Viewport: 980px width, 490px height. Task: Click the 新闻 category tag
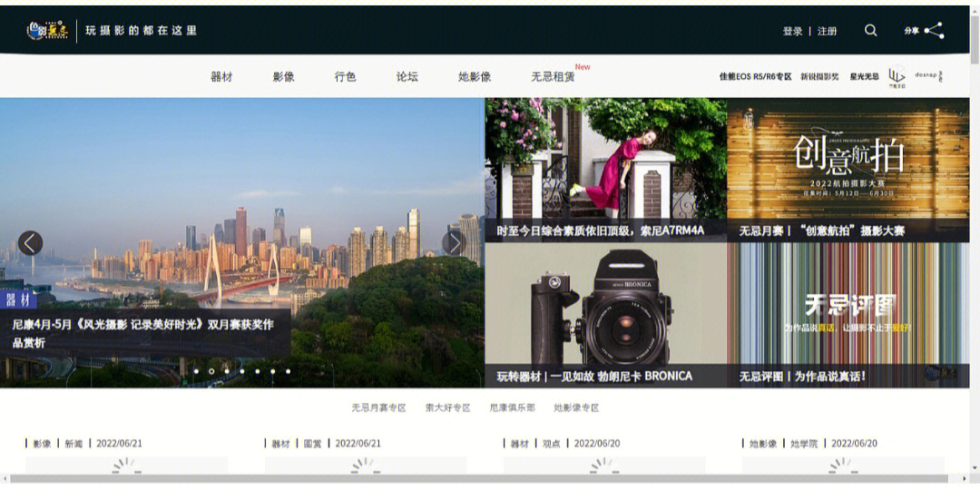click(x=73, y=444)
